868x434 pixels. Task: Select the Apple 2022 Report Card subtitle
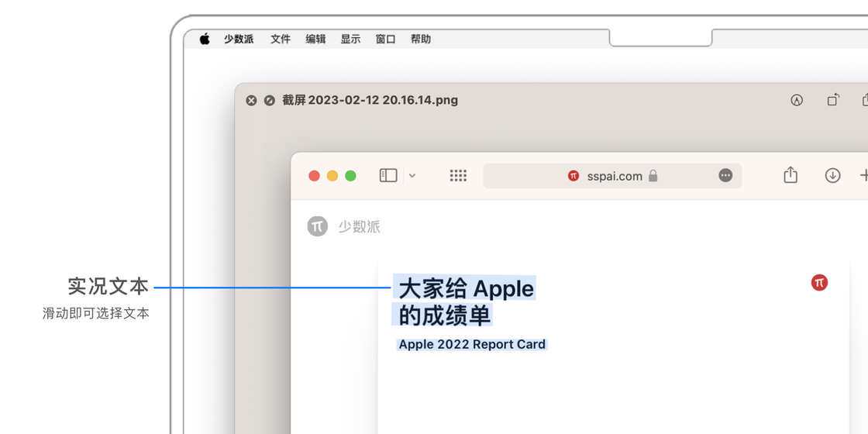pyautogui.click(x=472, y=344)
